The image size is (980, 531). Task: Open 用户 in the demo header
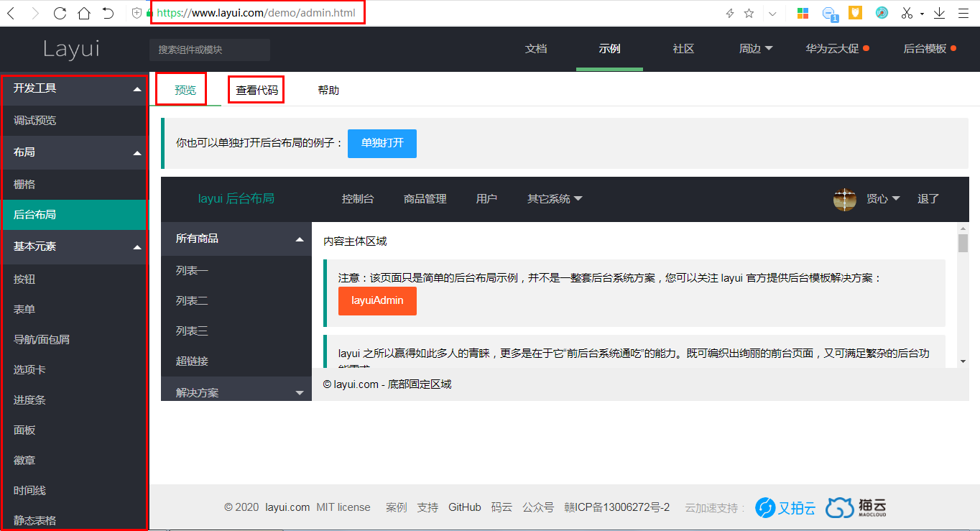[x=486, y=199]
